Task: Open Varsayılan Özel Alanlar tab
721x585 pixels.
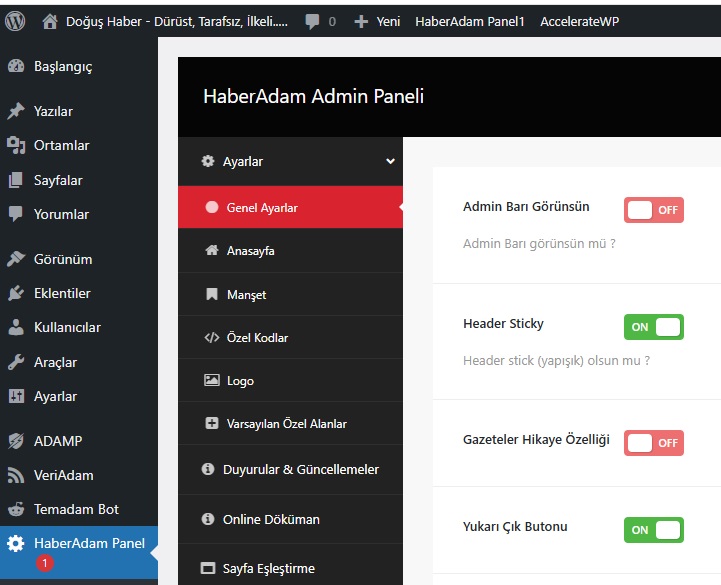Action: pyautogui.click(x=290, y=424)
